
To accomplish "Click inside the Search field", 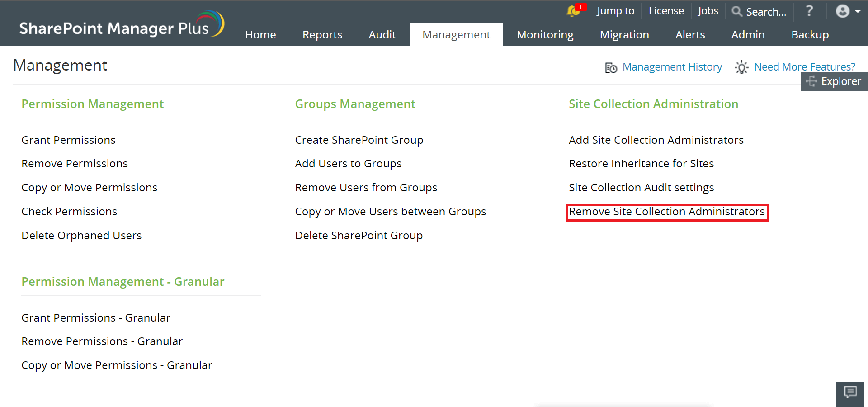I will tap(766, 12).
